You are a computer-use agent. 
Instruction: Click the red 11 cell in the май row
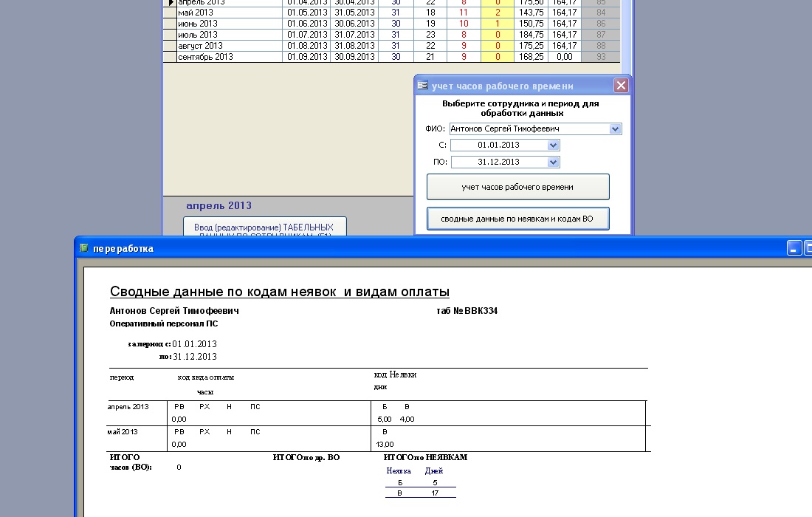(x=464, y=13)
